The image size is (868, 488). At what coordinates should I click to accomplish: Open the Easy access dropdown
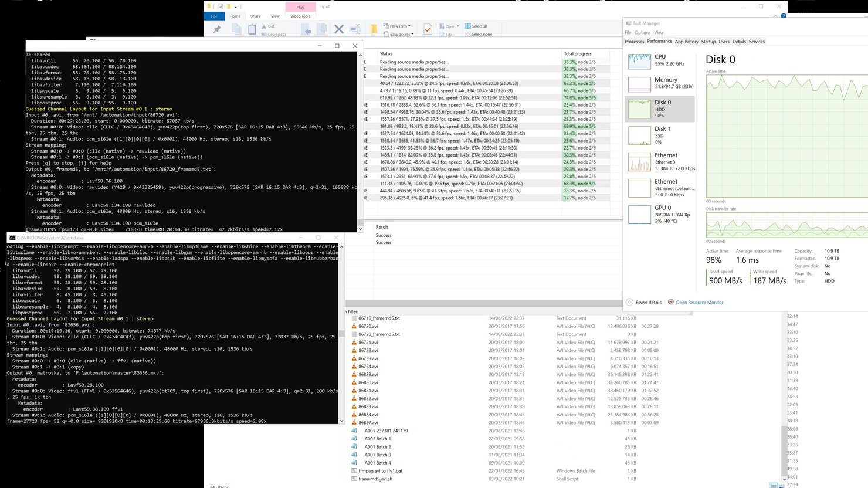(x=412, y=34)
